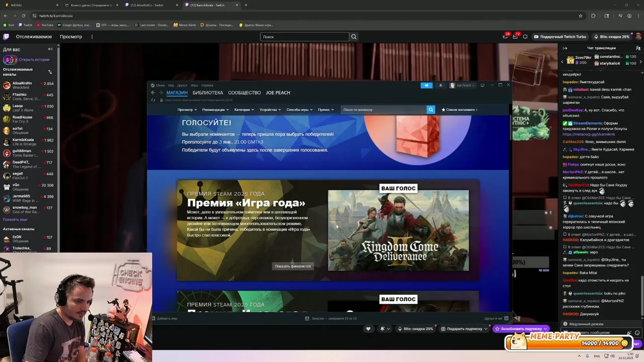
Task: Open Steam 'Устройства' dropdown
Action: click(x=270, y=110)
